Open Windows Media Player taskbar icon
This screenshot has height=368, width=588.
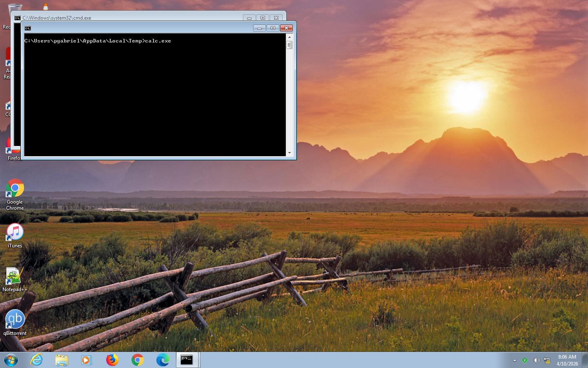[87, 360]
